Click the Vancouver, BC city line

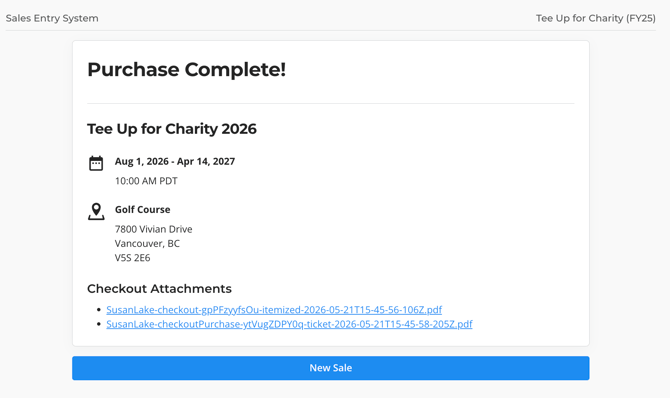click(x=147, y=244)
